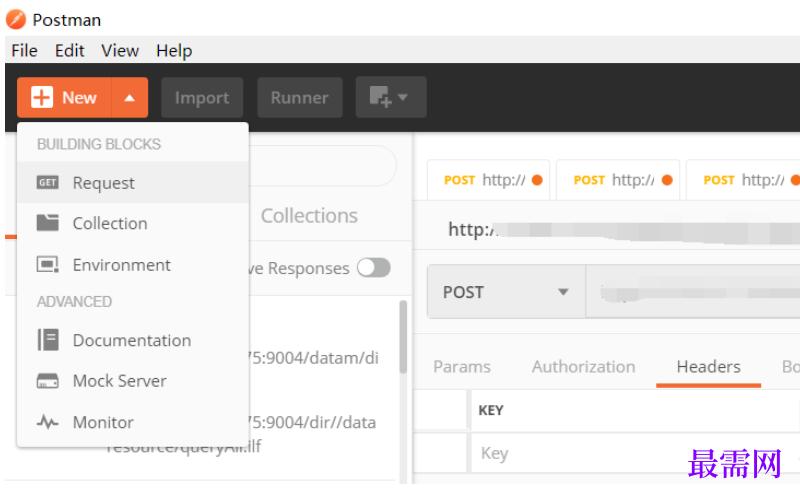
Task: Open the Edit menu
Action: pos(69,51)
